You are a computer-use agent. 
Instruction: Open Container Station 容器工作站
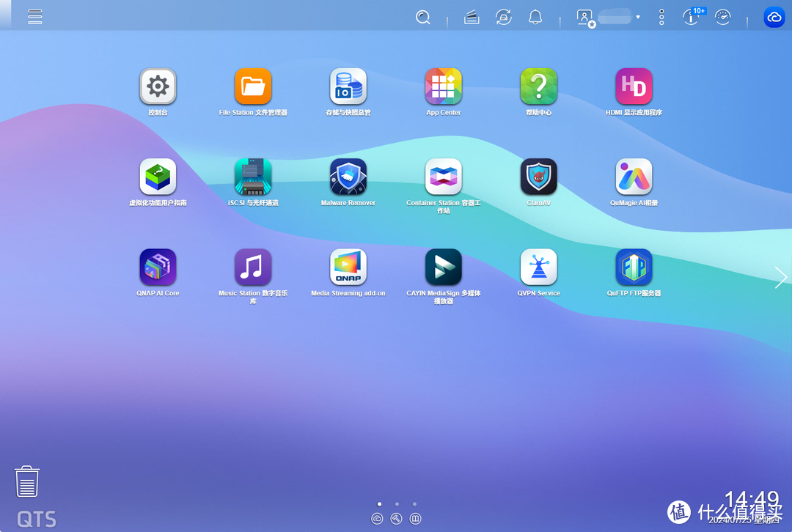[x=444, y=177]
